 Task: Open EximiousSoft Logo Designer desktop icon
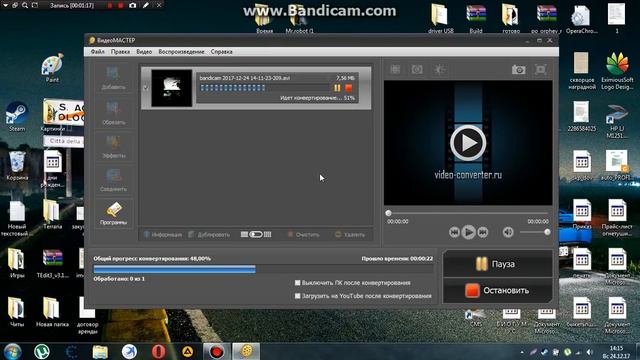[x=617, y=71]
